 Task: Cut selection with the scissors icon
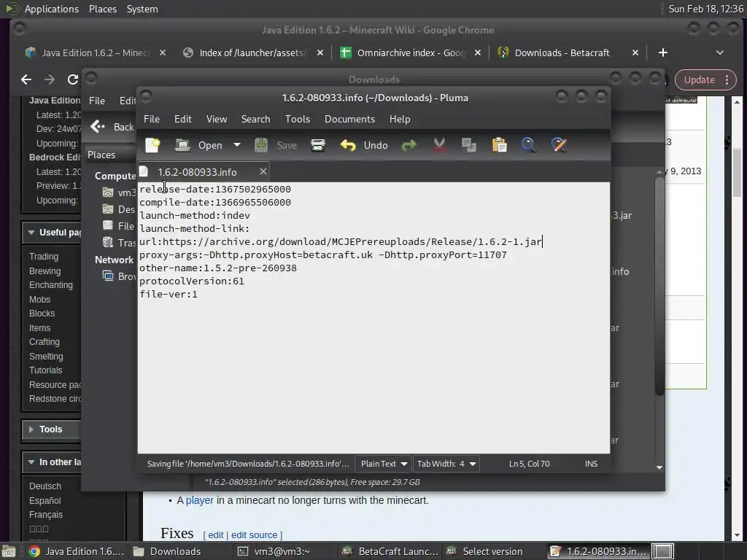pos(439,145)
